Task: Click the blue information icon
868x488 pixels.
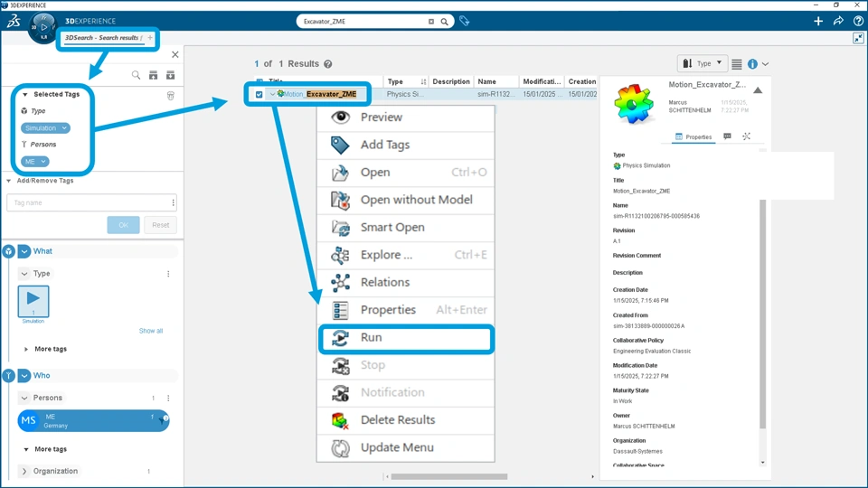Action: coord(752,64)
